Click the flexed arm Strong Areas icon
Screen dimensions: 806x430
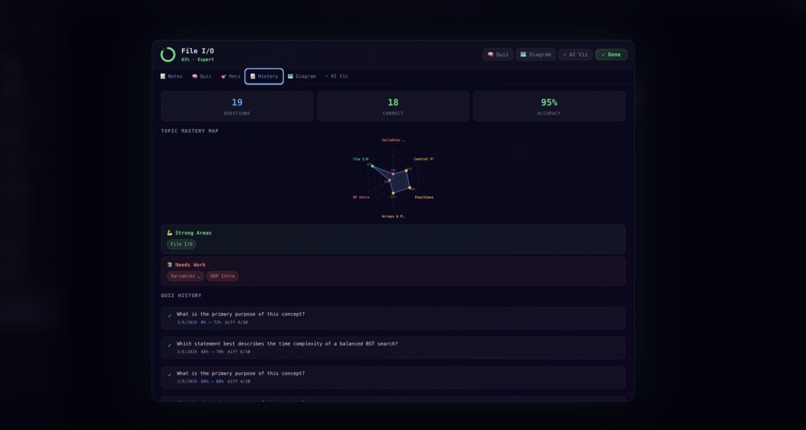pos(170,233)
